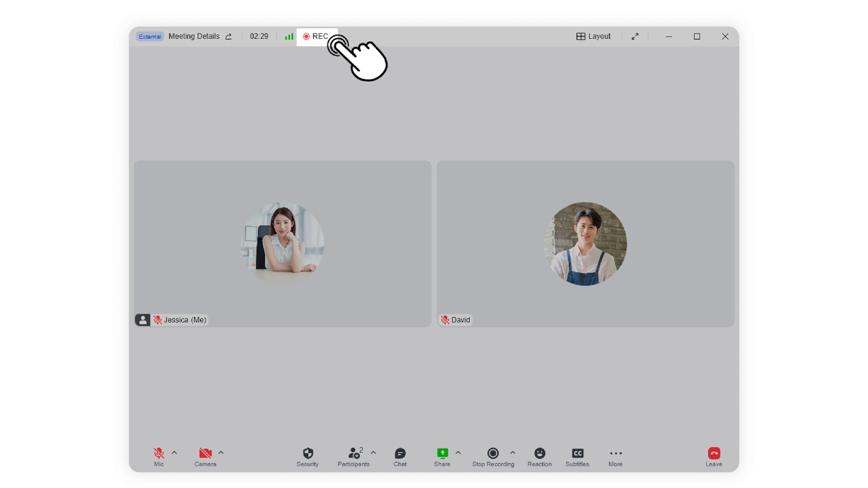This screenshot has width=868, height=488.
Task: Click the green Share screen icon
Action: click(x=442, y=453)
